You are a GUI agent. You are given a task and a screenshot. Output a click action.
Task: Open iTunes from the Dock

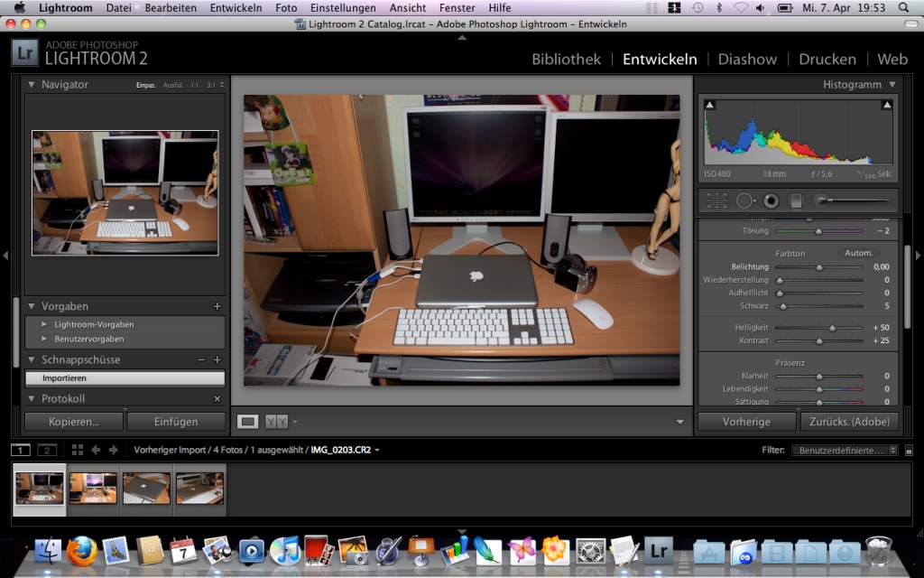pyautogui.click(x=285, y=550)
